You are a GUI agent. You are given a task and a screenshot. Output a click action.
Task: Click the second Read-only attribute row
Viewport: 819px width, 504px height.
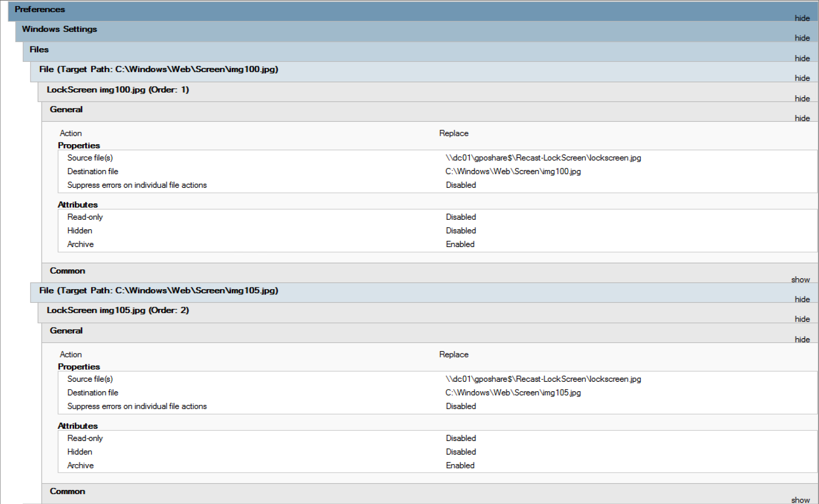85,438
